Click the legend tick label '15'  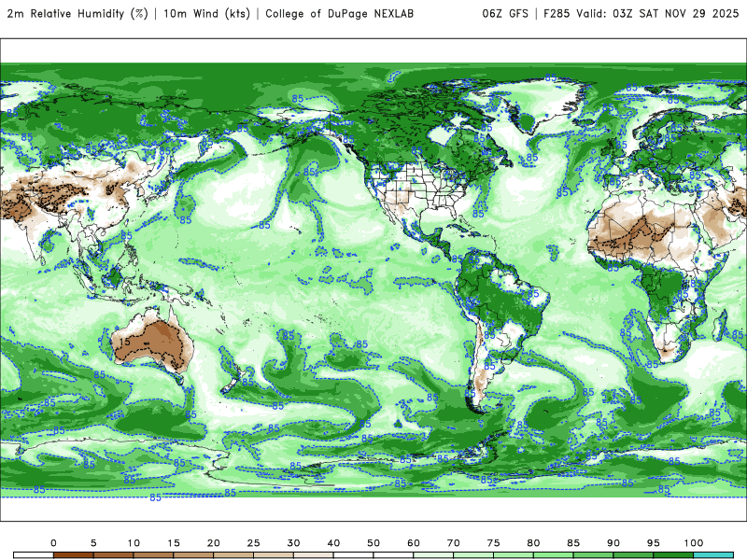tap(174, 543)
